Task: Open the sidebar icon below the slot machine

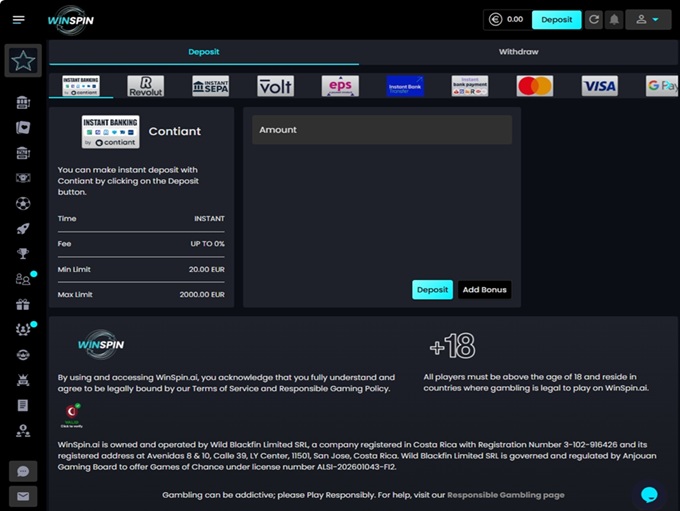Action: click(23, 178)
